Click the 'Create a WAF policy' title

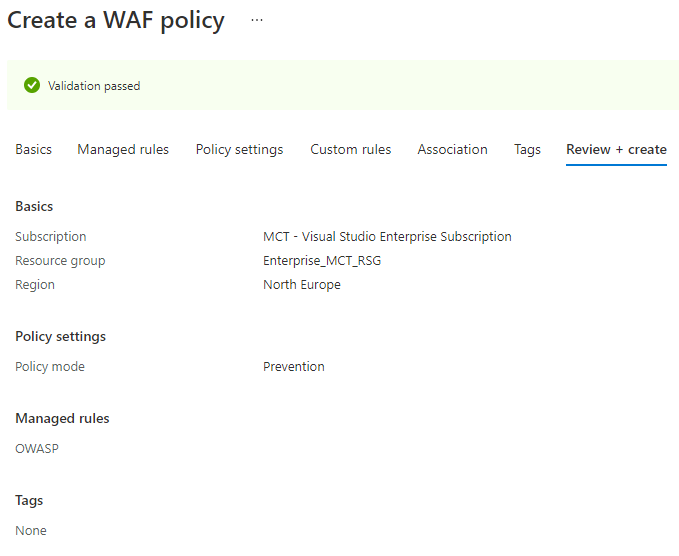(116, 21)
